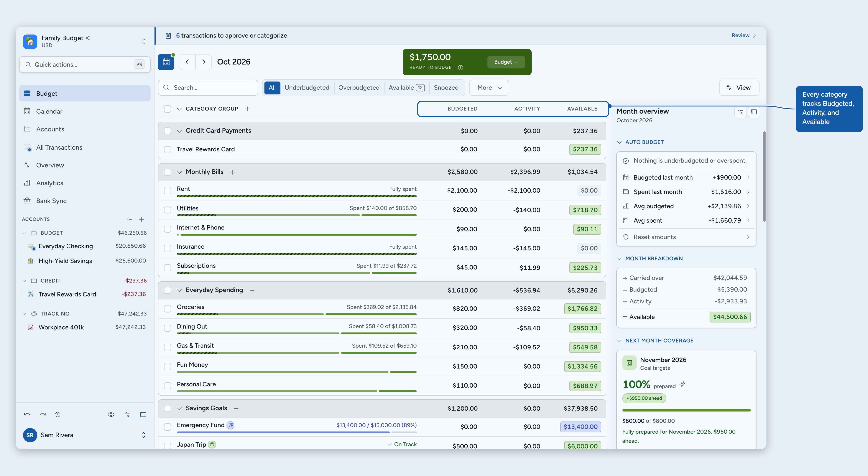The image size is (868, 476).
Task: Click the Emergency Fund progress bar
Action: pos(296,432)
